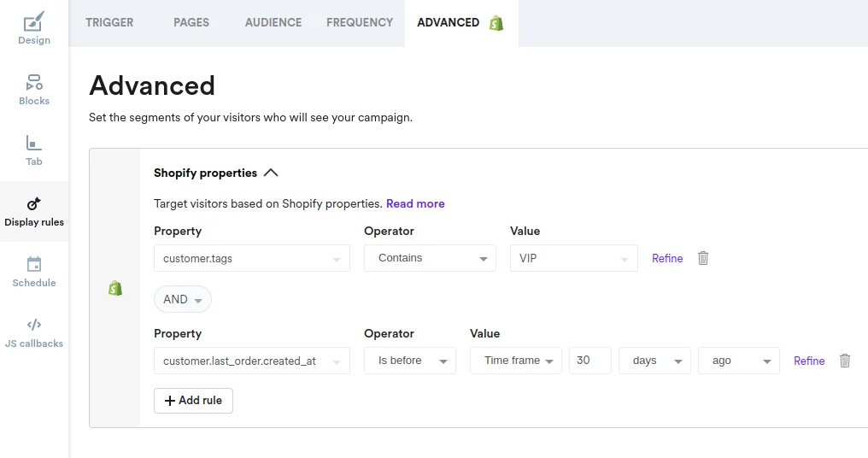Open the JS callbacks sidebar section

pyautogui.click(x=34, y=332)
